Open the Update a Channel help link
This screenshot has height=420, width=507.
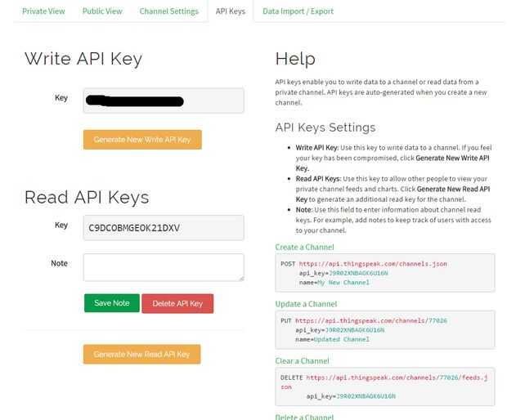305,304
